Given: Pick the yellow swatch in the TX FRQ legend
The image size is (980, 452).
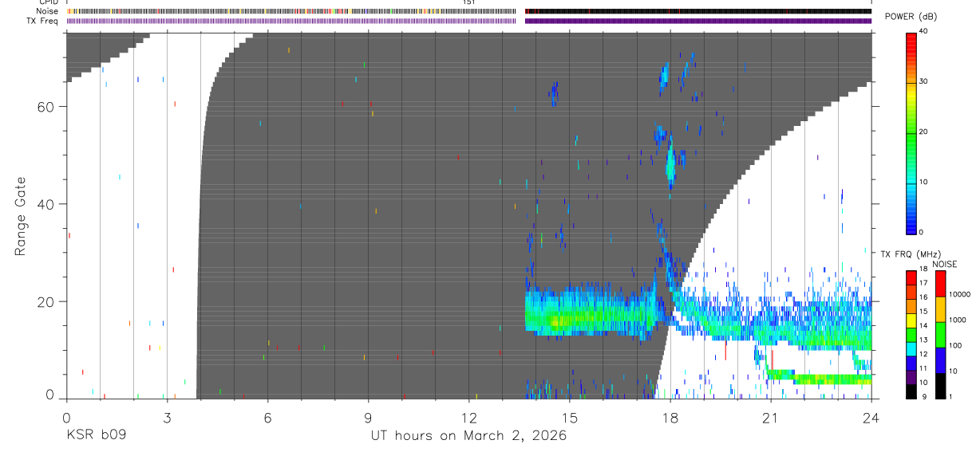Looking at the screenshot, I should pos(911,320).
